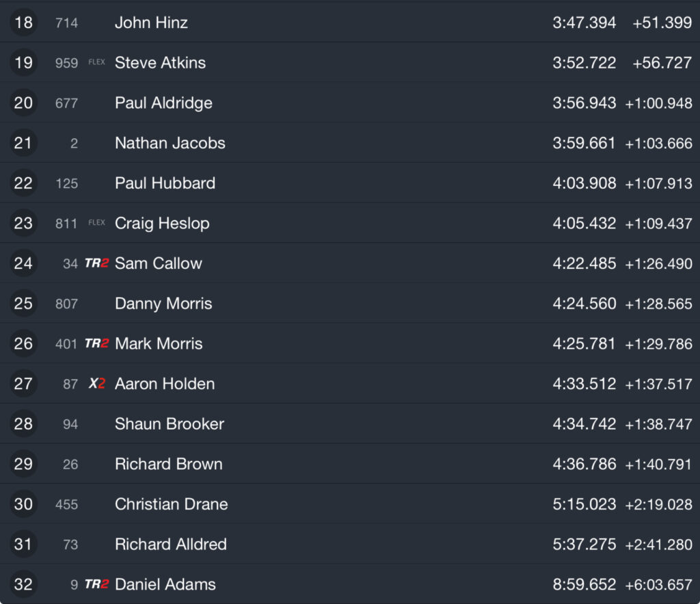Select the John Hinz result row
The width and height of the screenshot is (700, 604).
coord(350,23)
